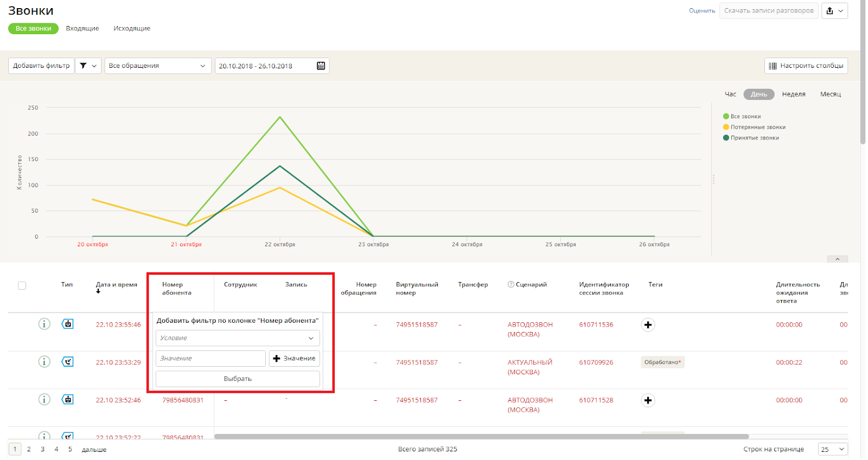Set chart grouping to Месяц
868x460 pixels.
[x=831, y=94]
